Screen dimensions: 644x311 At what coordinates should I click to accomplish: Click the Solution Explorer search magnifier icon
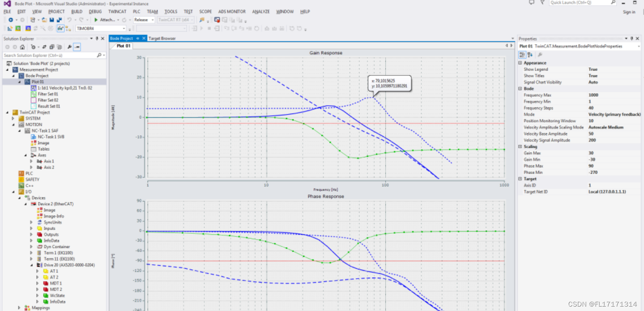[x=99, y=55]
